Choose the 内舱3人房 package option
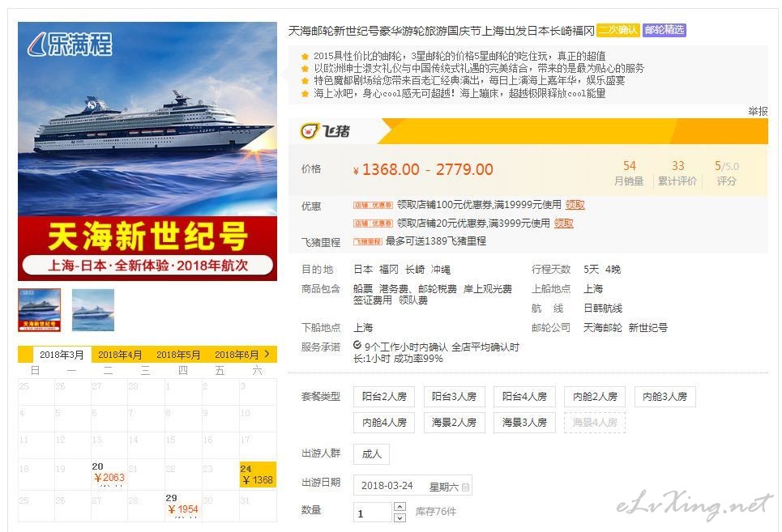 [664, 397]
